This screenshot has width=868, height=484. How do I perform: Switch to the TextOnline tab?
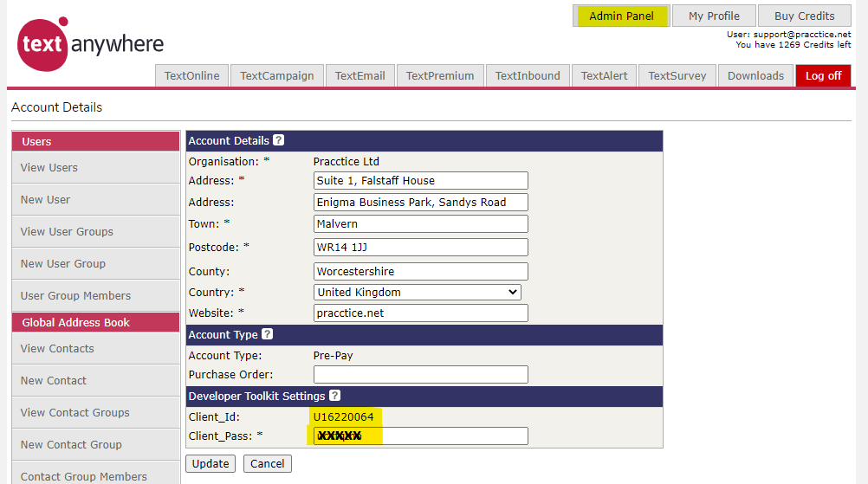(191, 76)
